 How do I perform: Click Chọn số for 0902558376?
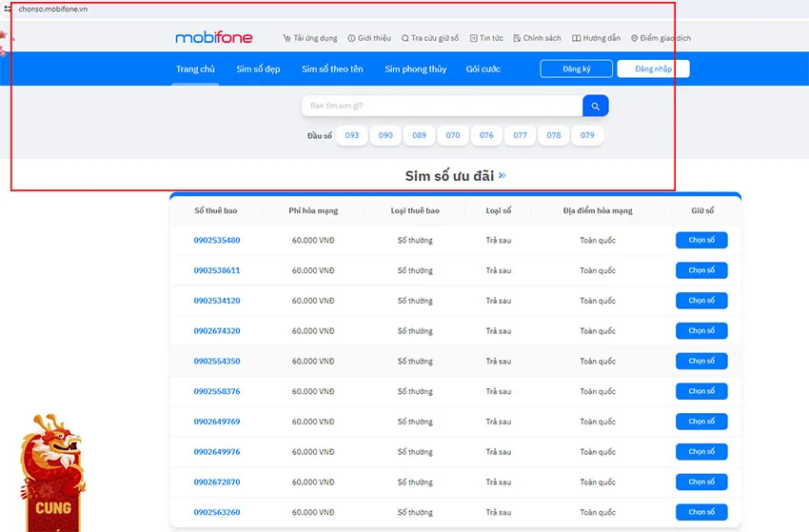(701, 391)
